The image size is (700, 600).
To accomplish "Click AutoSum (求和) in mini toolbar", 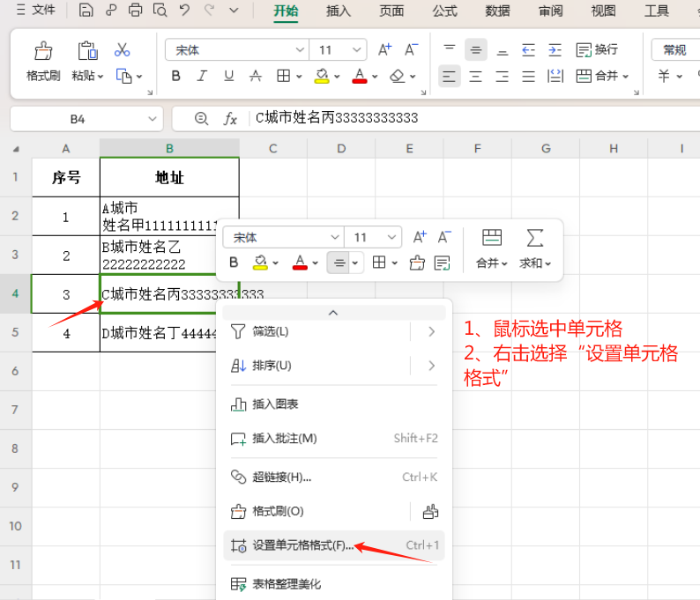I will coord(535,249).
